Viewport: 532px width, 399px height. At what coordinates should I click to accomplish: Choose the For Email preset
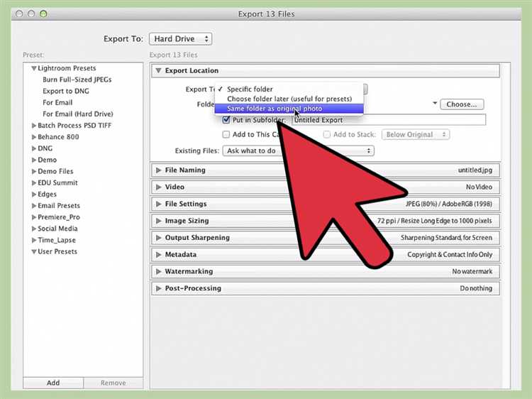click(x=57, y=102)
